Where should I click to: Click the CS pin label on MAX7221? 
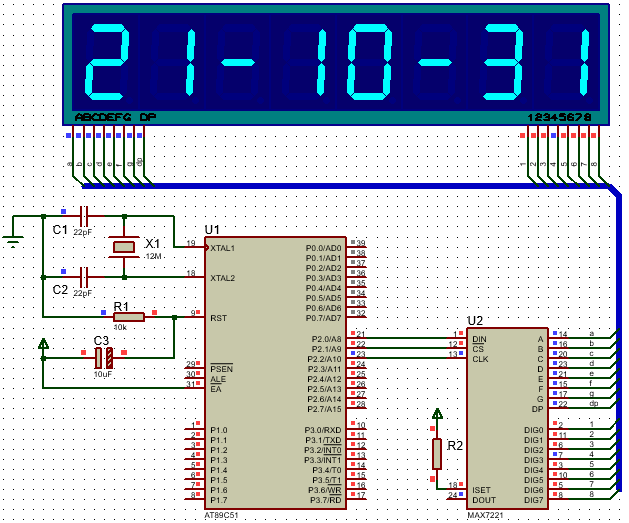478,349
